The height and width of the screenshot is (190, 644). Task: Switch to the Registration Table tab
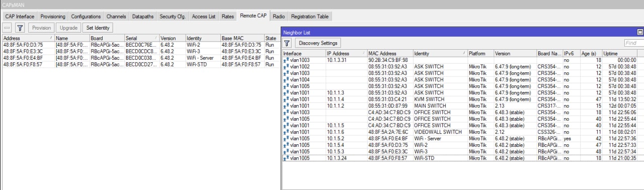point(310,17)
